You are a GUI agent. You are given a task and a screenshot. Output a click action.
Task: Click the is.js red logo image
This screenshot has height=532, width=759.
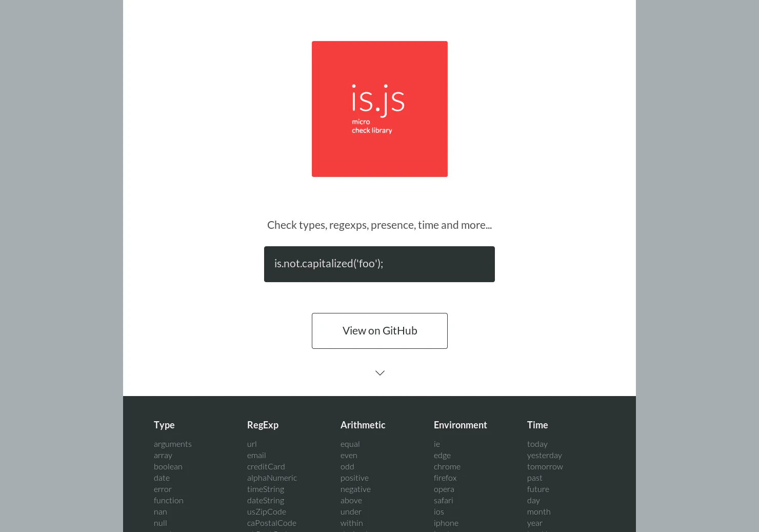pyautogui.click(x=379, y=109)
